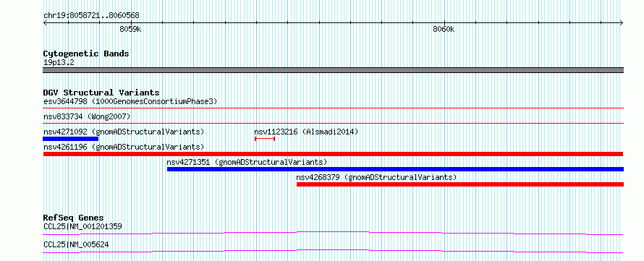This screenshot has width=644, height=261.
Task: Select nsv4268379 (gnomADStructuralVariants) label
Action: (376, 177)
